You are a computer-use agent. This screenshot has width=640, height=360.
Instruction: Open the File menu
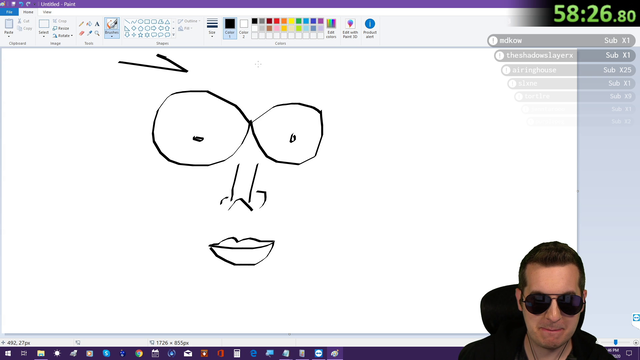9,12
